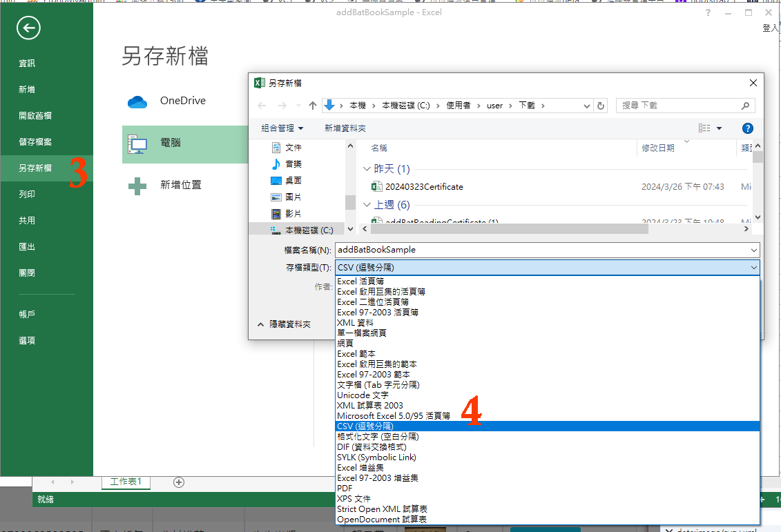Choose 文字檔 (Tab 字元分隔) file type
781x532 pixels.
[x=548, y=385]
